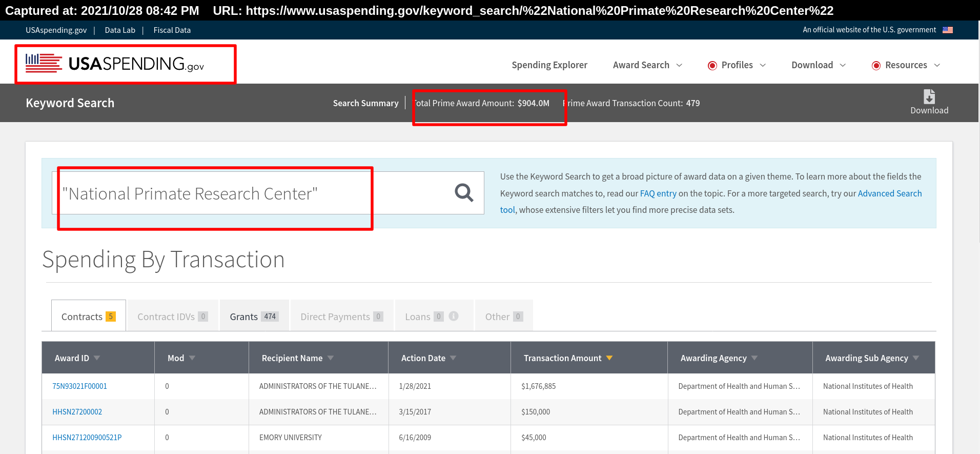Sort by Recipient Name column arrow

coord(331,358)
